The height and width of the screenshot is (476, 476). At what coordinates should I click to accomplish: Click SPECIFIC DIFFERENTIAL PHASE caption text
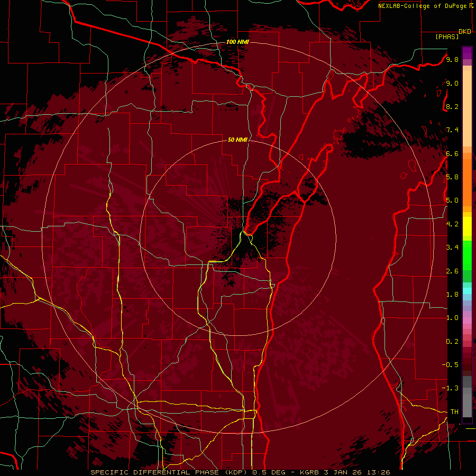coord(154,472)
